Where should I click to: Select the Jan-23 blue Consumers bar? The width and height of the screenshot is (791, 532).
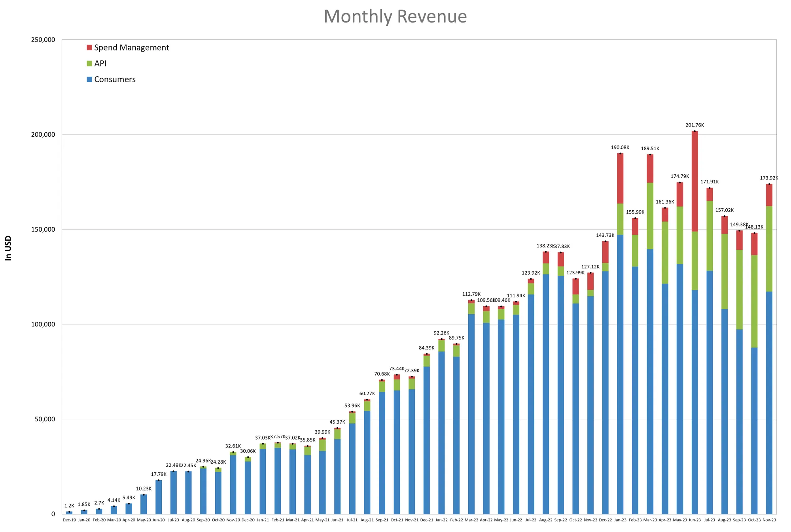point(620,374)
